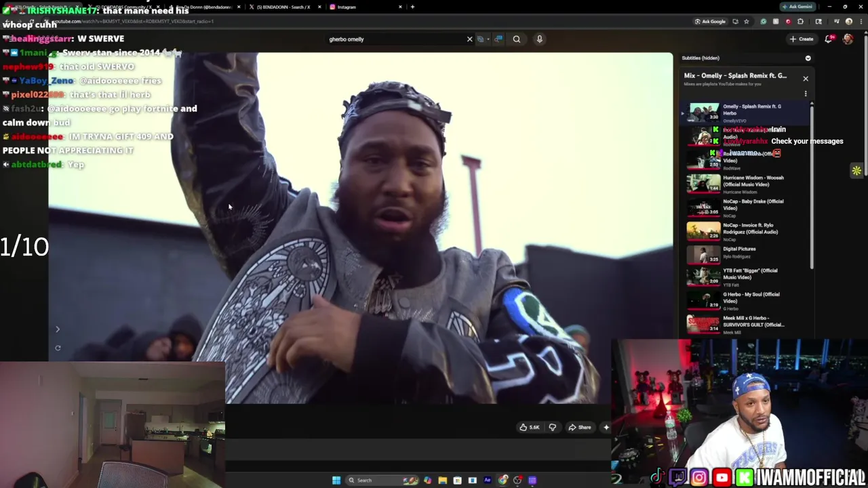Open YouTube notifications bell
Screen dimensions: 868x488
[829, 39]
